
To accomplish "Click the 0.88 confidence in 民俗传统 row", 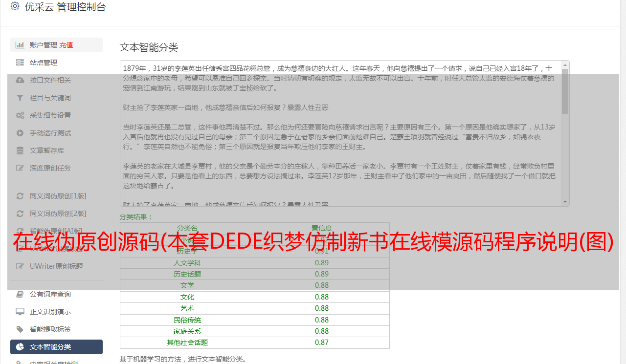I will [x=322, y=320].
